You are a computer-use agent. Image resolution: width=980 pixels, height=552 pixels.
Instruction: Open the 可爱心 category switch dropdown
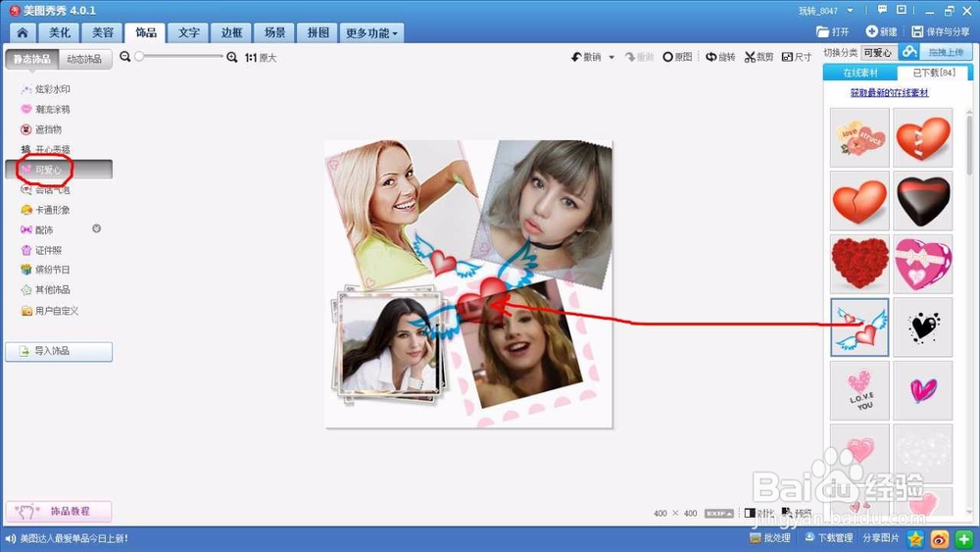[x=879, y=53]
